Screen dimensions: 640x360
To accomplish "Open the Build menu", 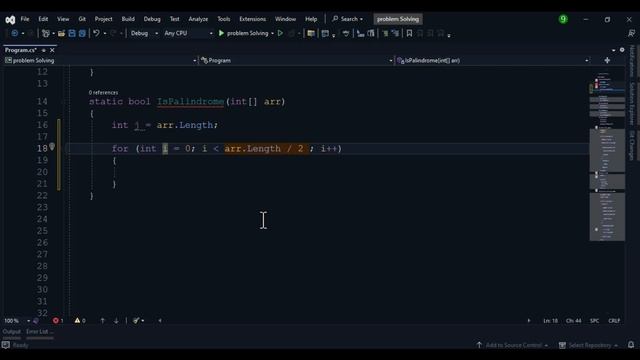I will click(x=128, y=19).
